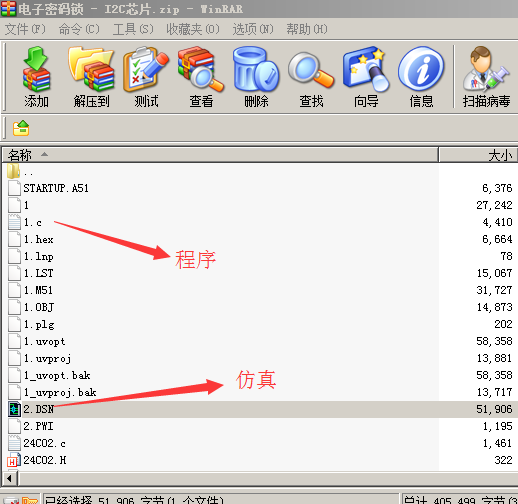
Task: Click the size value 322
Action: (x=503, y=460)
